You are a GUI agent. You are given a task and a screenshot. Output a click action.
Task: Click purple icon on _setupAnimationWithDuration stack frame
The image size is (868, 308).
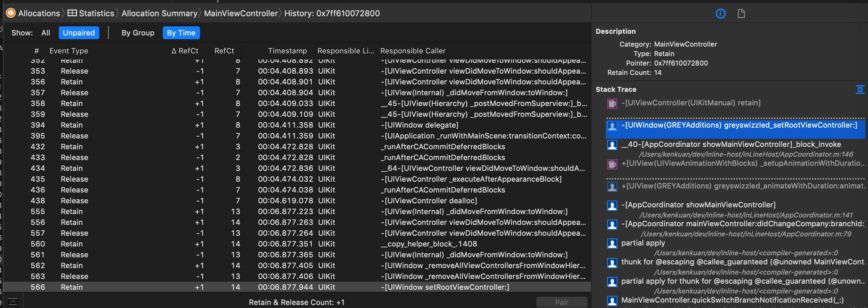[612, 164]
